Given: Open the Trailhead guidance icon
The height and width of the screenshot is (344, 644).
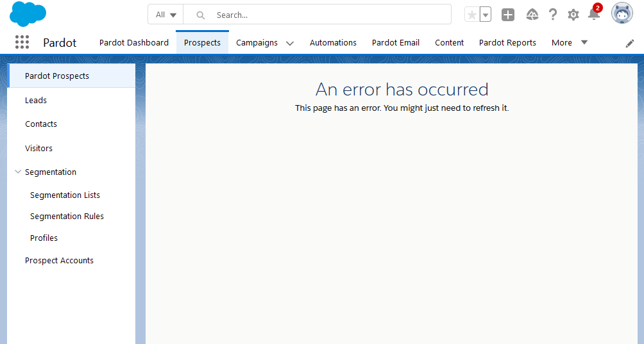Looking at the screenshot, I should [x=532, y=15].
